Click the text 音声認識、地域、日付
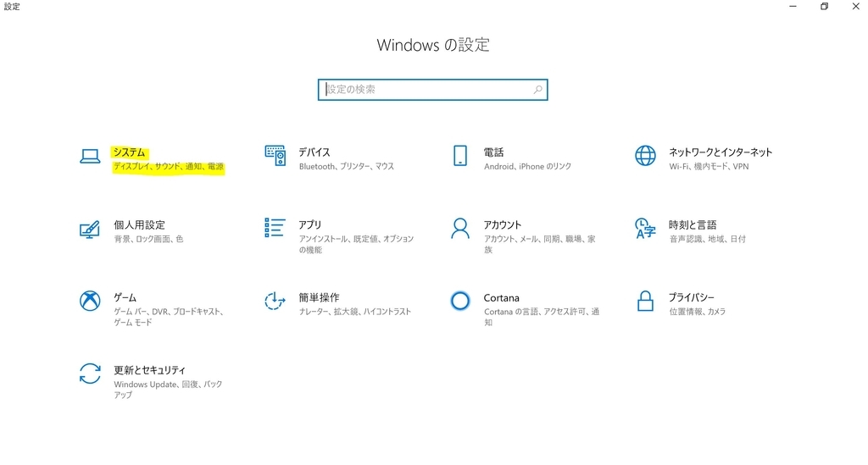The image size is (868, 465). 708,239
